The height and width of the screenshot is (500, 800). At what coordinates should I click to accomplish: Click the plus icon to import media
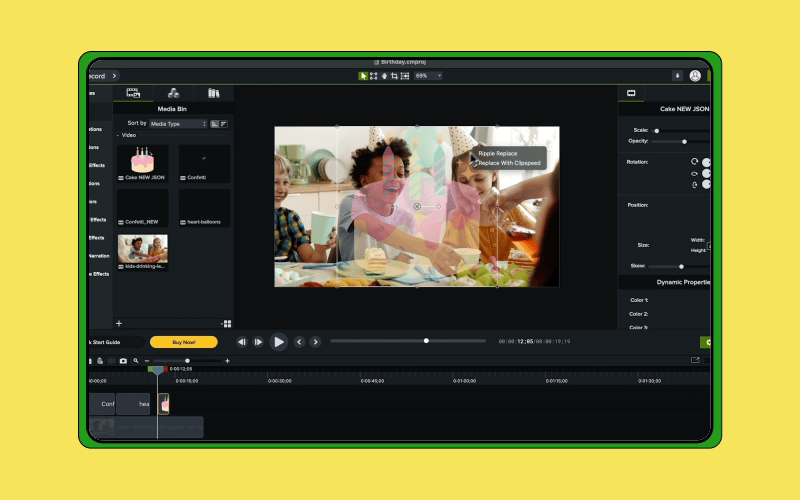tap(119, 323)
